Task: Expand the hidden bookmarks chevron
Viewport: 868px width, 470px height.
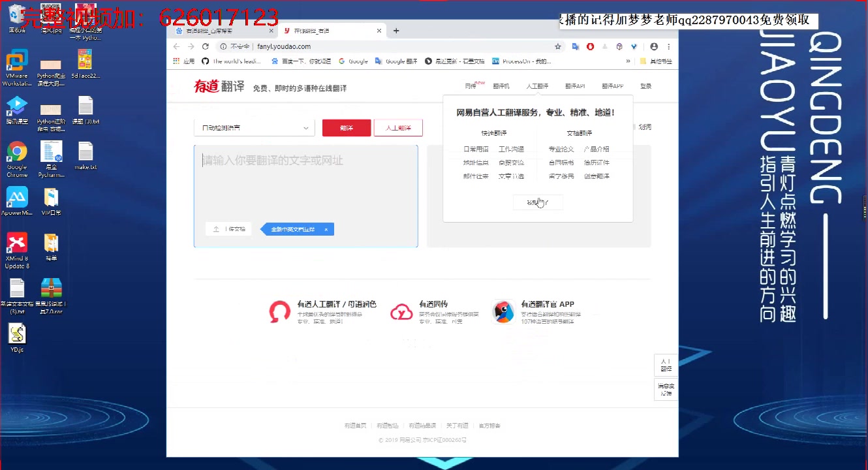Action: (x=628, y=61)
